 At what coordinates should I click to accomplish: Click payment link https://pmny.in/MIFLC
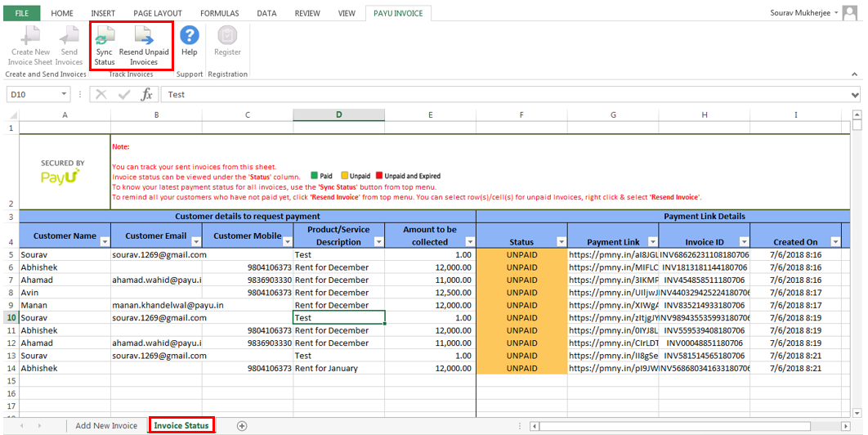click(x=613, y=267)
